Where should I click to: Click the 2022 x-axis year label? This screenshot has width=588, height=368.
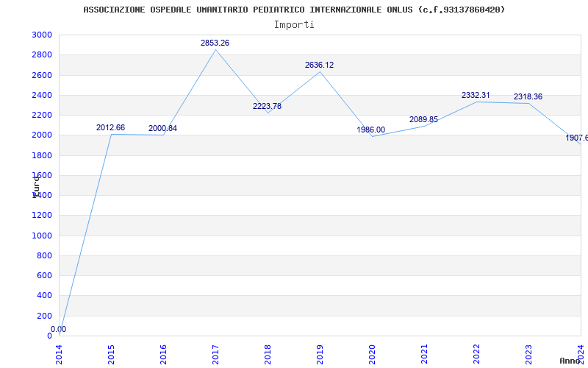476,355
